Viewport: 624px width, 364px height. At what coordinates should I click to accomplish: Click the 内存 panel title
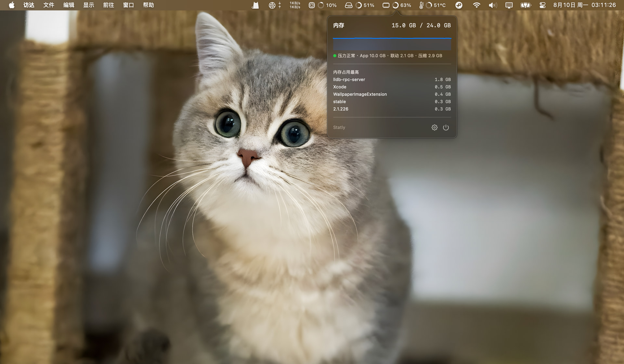click(x=339, y=25)
